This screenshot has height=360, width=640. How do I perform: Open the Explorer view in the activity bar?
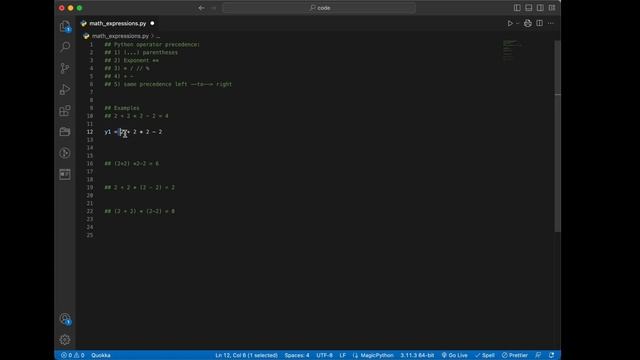(x=65, y=27)
